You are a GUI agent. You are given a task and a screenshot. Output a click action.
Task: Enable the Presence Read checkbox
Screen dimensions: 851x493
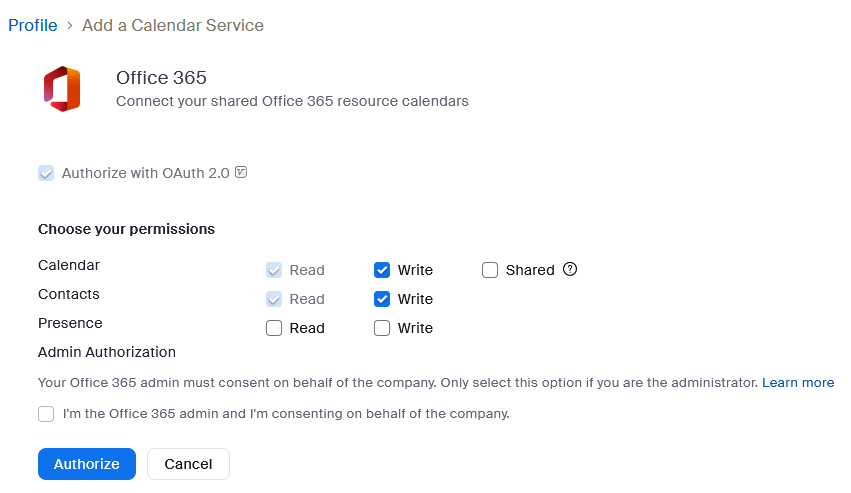pyautogui.click(x=274, y=328)
